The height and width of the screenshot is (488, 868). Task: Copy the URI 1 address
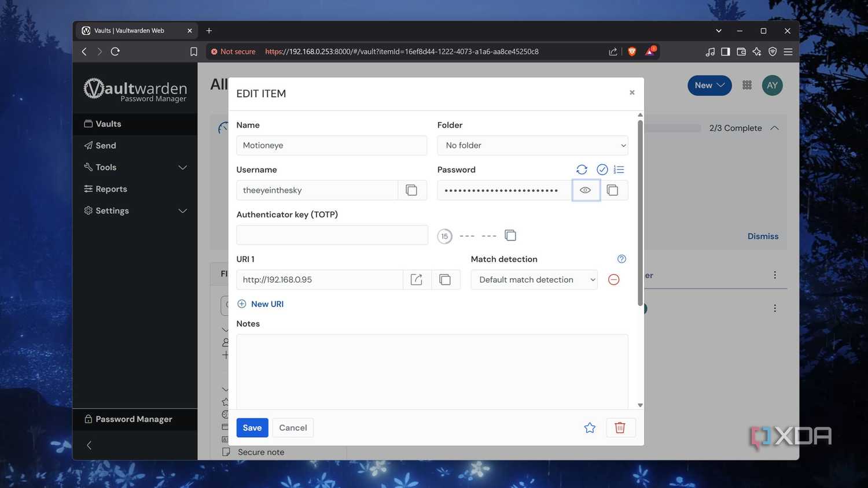click(x=445, y=280)
